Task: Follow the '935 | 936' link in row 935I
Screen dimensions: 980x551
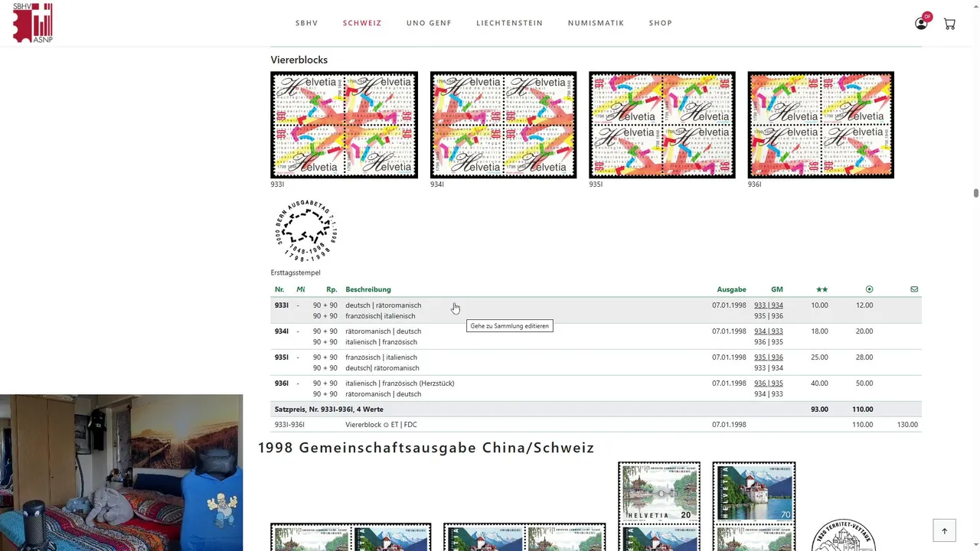Action: pyautogui.click(x=769, y=357)
